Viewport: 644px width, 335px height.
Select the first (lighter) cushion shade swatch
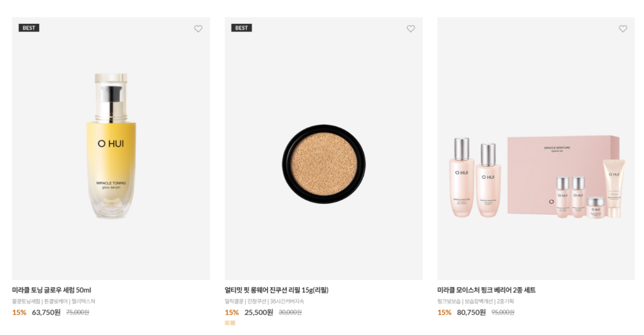(x=227, y=323)
